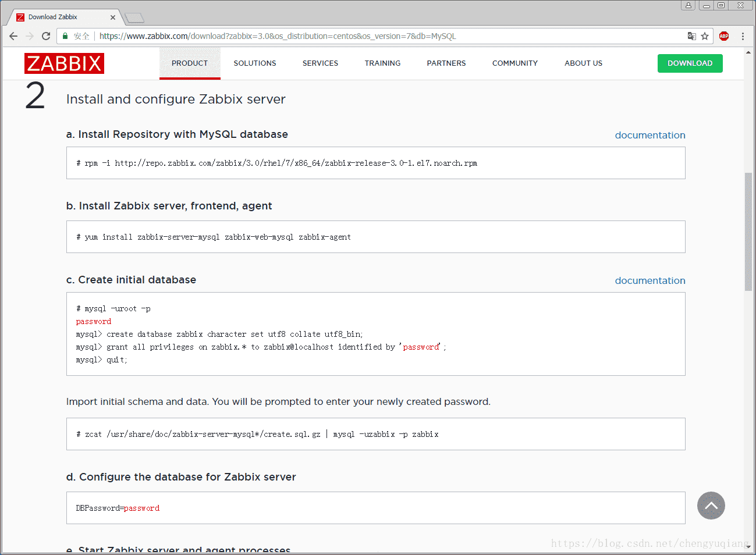
Task: Open the PARTNERS menu
Action: [446, 63]
